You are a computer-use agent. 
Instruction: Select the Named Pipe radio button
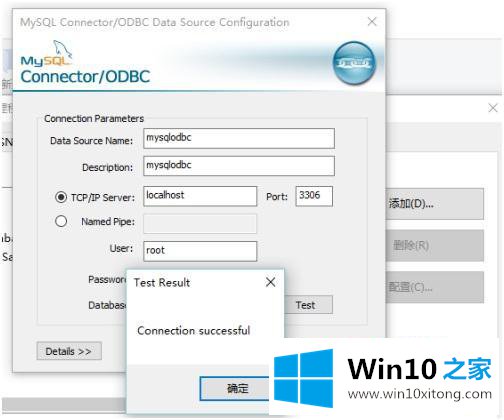(x=61, y=221)
